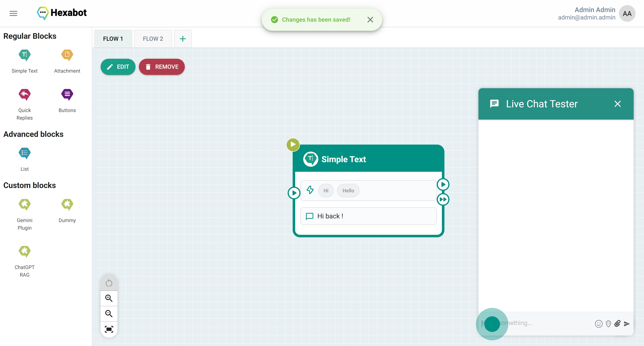Select the Gemini Plugin custom block
The height and width of the screenshot is (346, 644).
[x=24, y=204]
